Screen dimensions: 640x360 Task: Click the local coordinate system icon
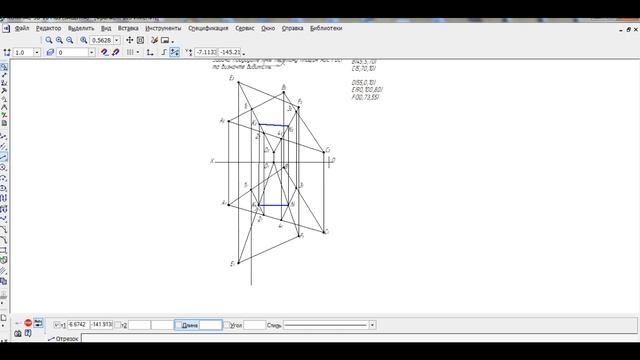pyautogui.click(x=150, y=52)
